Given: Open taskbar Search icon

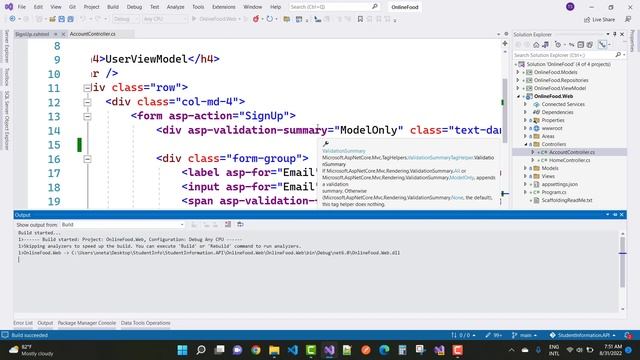Looking at the screenshot, I should [201, 350].
